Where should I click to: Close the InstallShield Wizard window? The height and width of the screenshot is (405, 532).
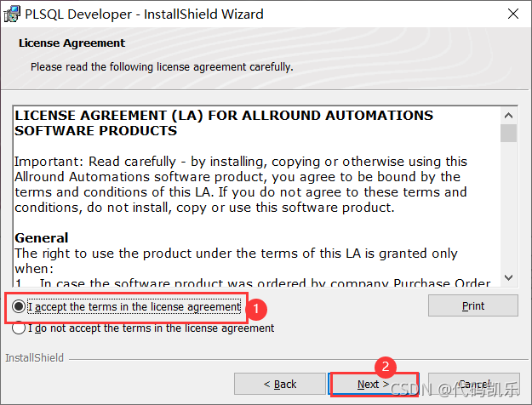coord(513,14)
